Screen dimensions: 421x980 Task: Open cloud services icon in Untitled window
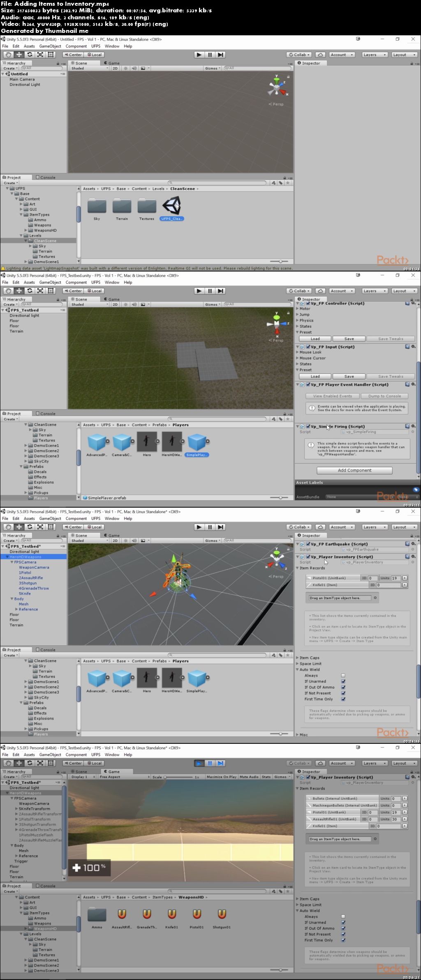click(321, 55)
